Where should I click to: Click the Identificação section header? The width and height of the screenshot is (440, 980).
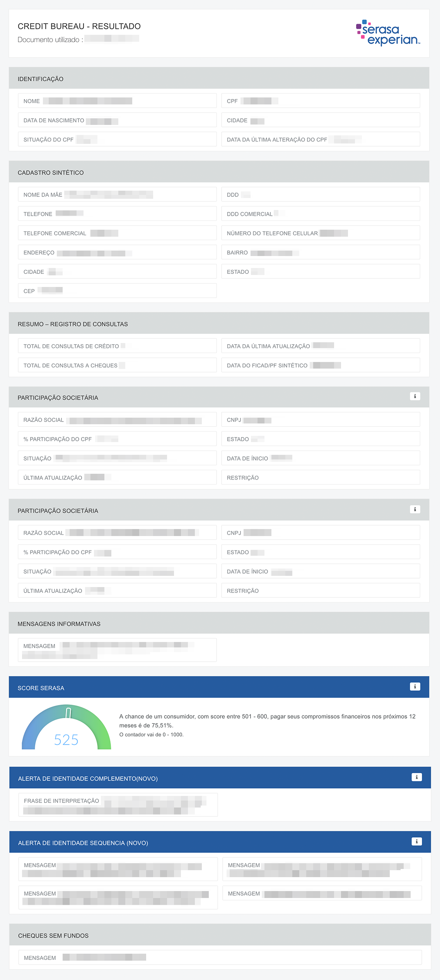41,79
